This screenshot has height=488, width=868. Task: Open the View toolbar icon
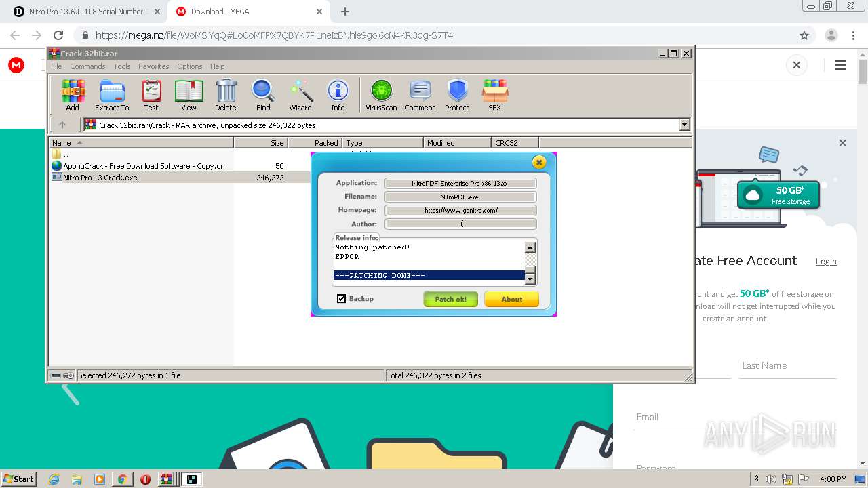pyautogui.click(x=189, y=96)
